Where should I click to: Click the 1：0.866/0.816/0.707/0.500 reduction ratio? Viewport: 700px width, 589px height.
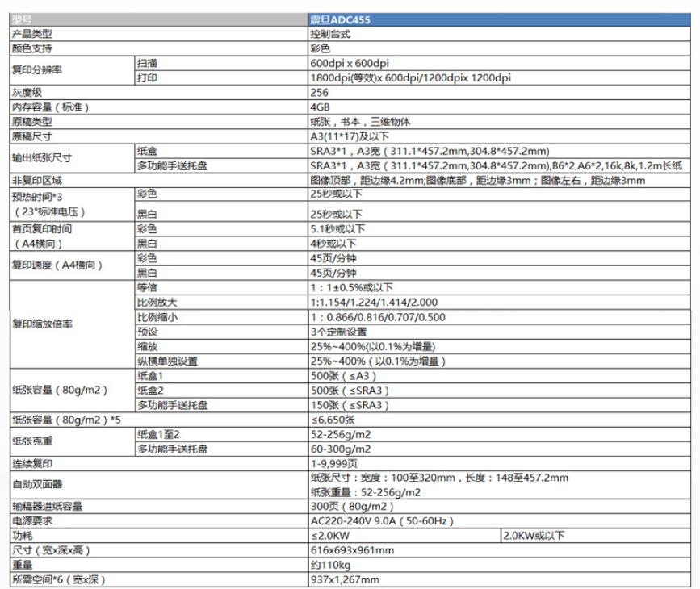379,317
